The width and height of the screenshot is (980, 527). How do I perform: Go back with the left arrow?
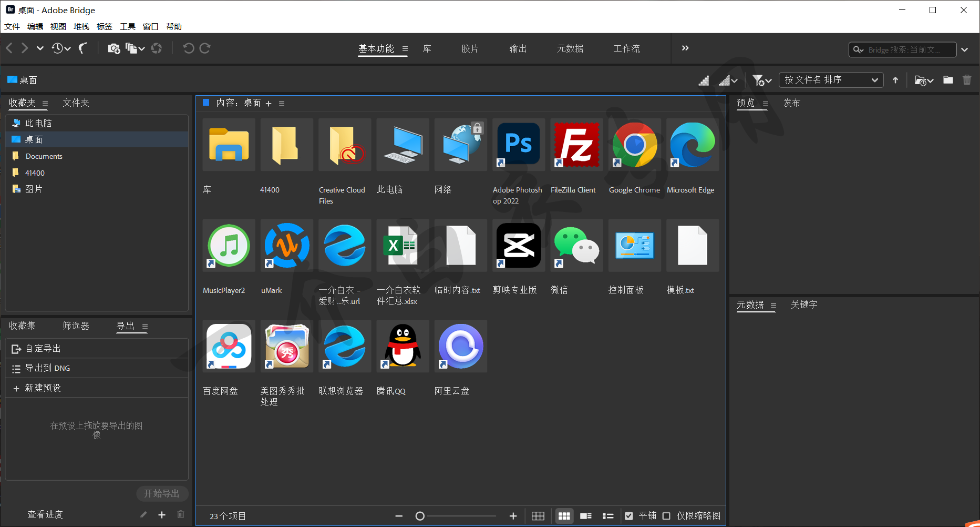tap(9, 48)
